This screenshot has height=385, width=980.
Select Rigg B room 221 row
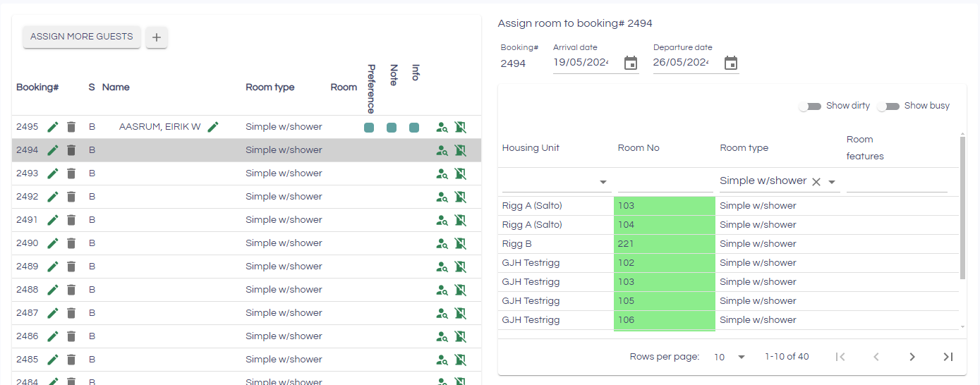pos(663,244)
